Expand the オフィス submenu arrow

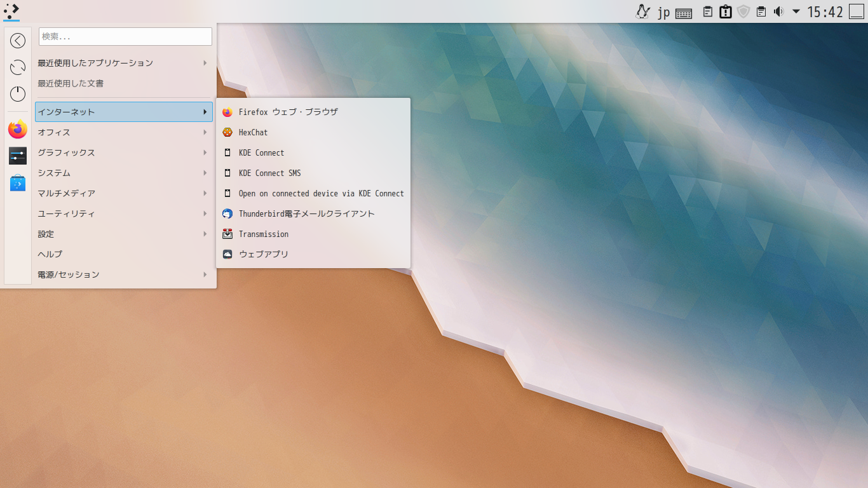coord(205,132)
